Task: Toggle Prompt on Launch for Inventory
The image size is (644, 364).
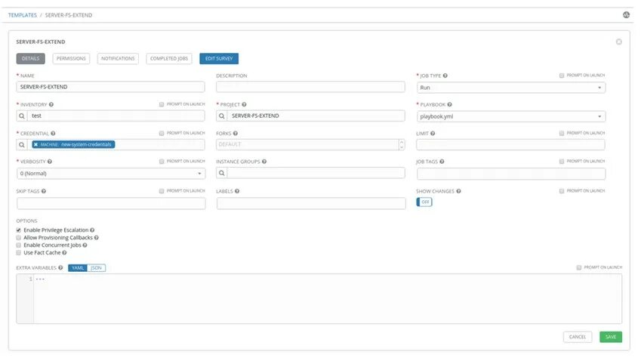Action: click(162, 104)
